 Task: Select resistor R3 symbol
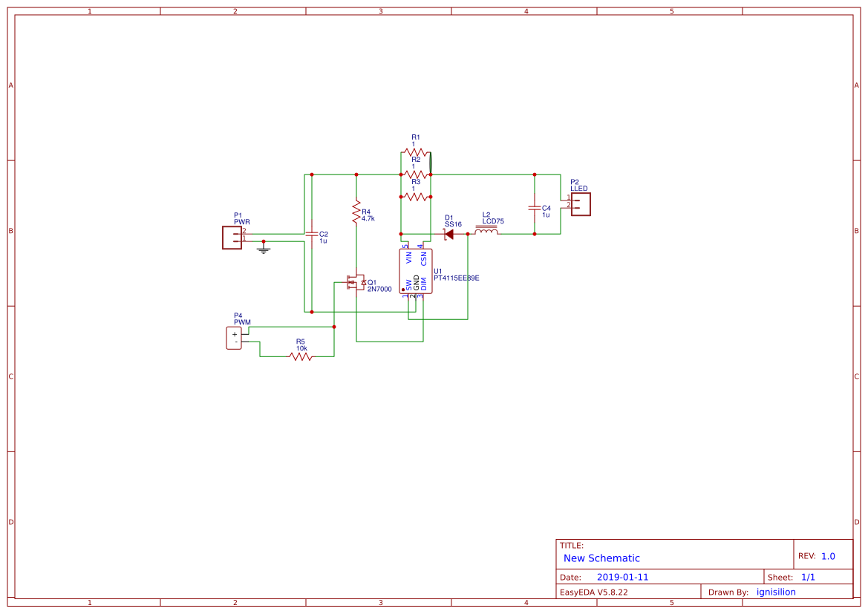[x=416, y=195]
